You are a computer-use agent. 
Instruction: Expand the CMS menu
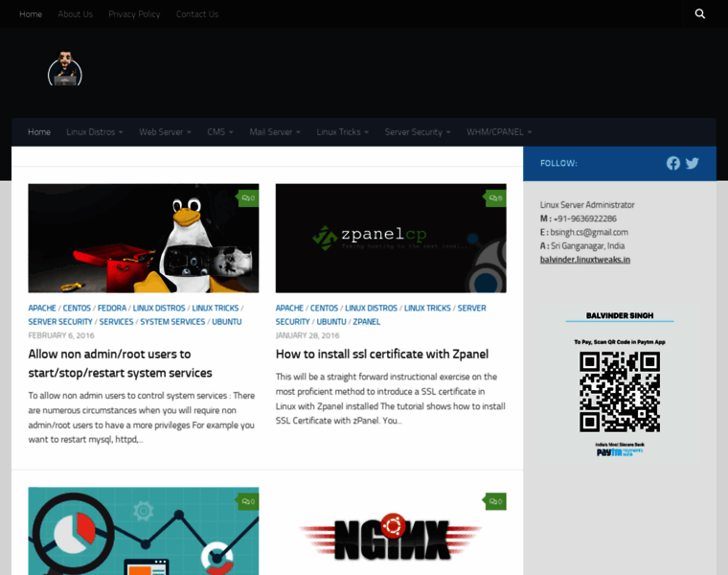[220, 132]
